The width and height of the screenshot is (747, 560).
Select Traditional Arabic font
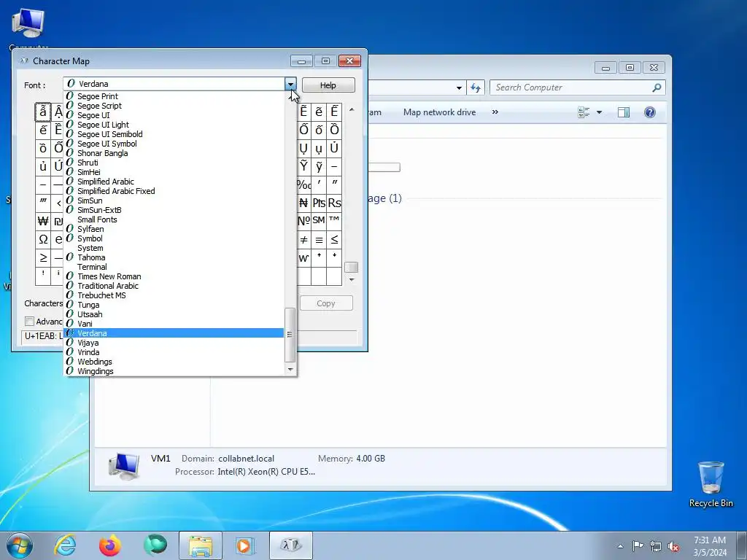click(174, 286)
